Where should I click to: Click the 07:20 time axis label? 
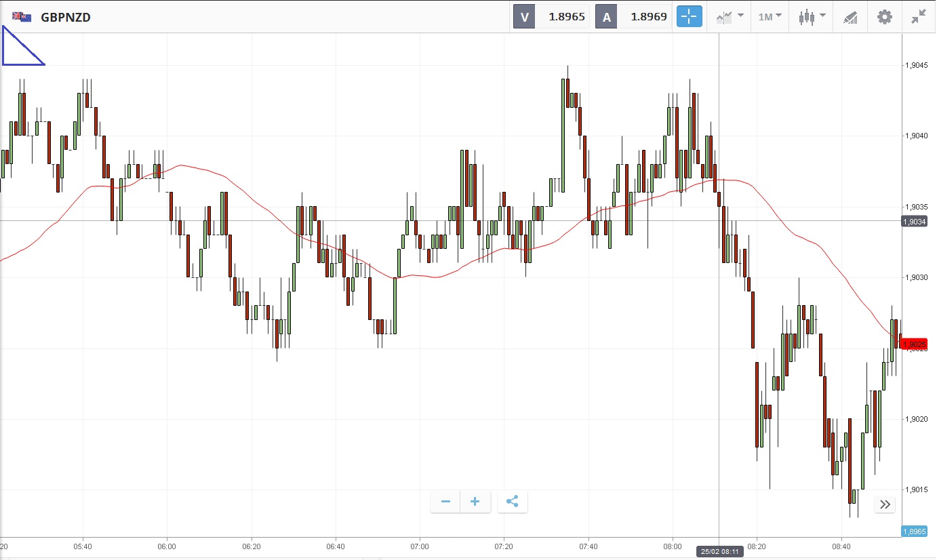pyautogui.click(x=504, y=546)
